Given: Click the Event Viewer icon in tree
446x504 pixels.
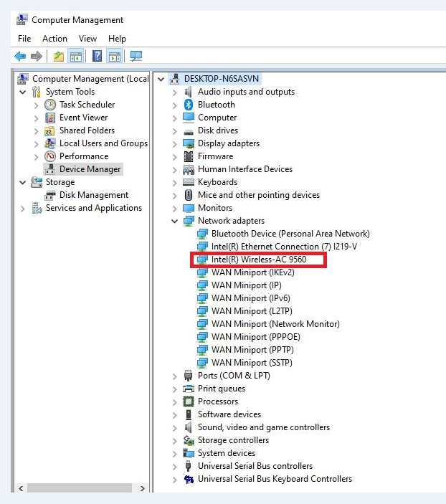Looking at the screenshot, I should coord(50,118).
